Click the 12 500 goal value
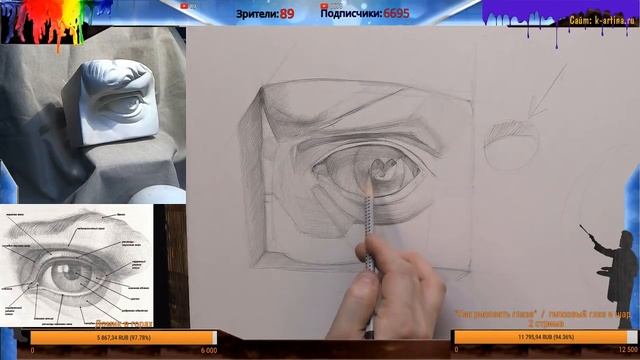Image resolution: width=640 pixels, height=360 pixels. 628,350
